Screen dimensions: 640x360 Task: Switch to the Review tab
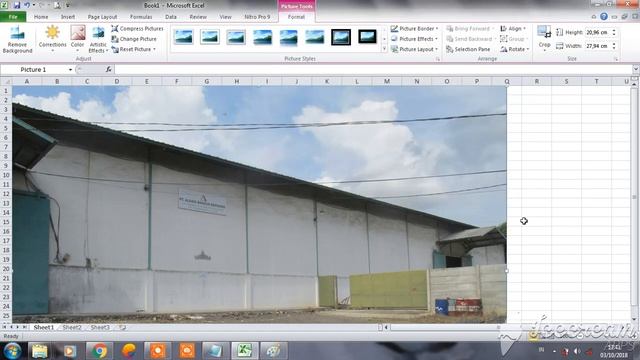198,17
